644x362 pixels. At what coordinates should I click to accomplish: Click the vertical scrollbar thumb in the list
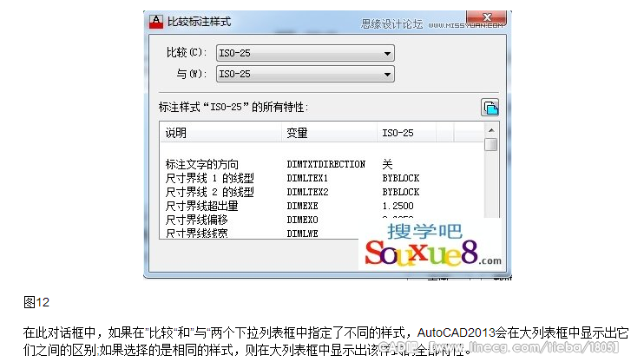click(490, 145)
